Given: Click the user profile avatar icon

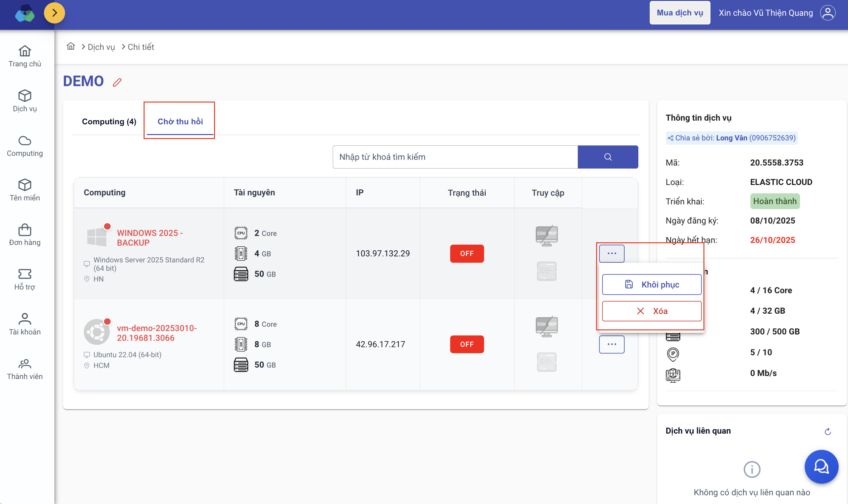Looking at the screenshot, I should click(827, 13).
